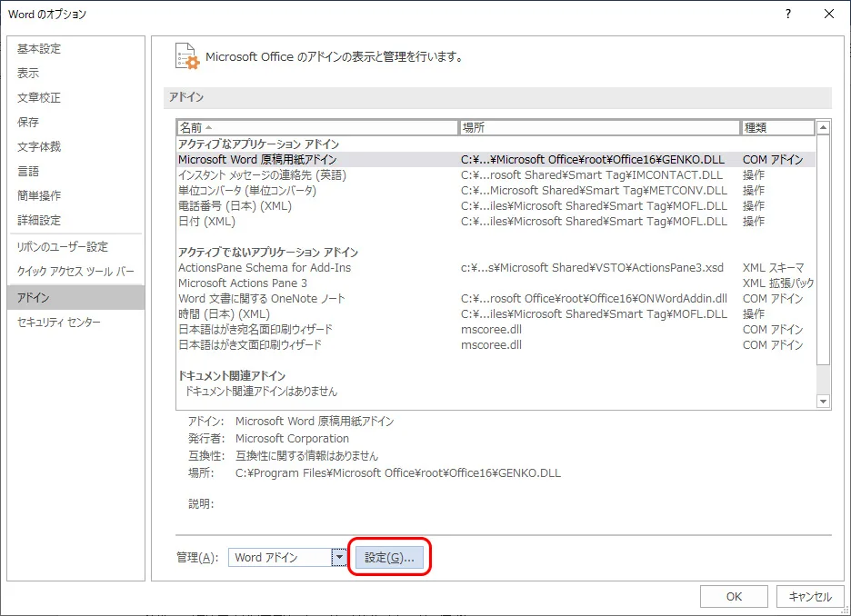Choose the 単位コンバータ add-in row
This screenshot has height=616, width=851.
[x=247, y=191]
